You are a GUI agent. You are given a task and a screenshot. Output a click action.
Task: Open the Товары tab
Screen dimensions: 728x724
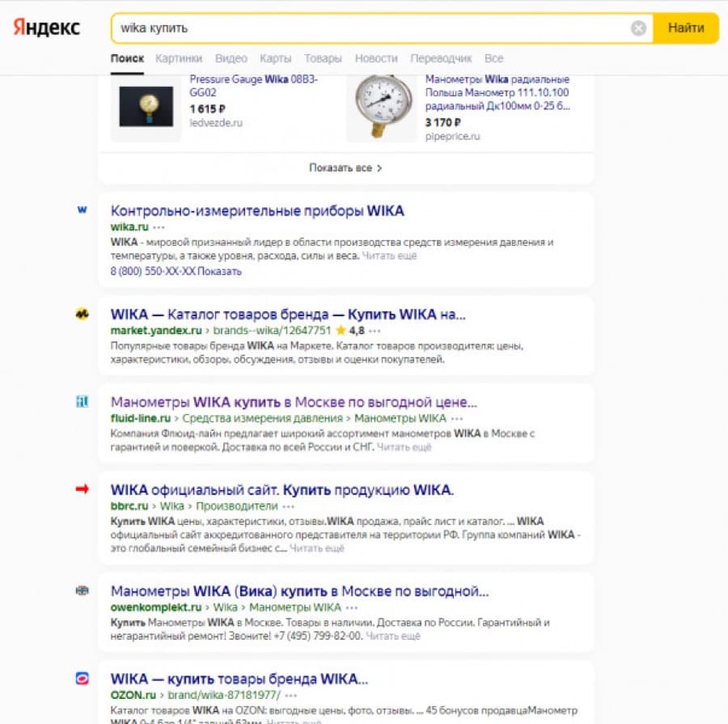pyautogui.click(x=323, y=58)
